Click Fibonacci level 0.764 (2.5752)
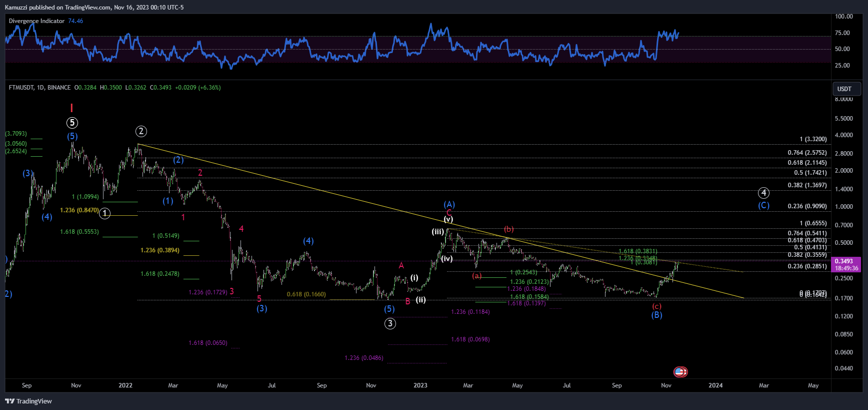The image size is (868, 410). click(807, 153)
